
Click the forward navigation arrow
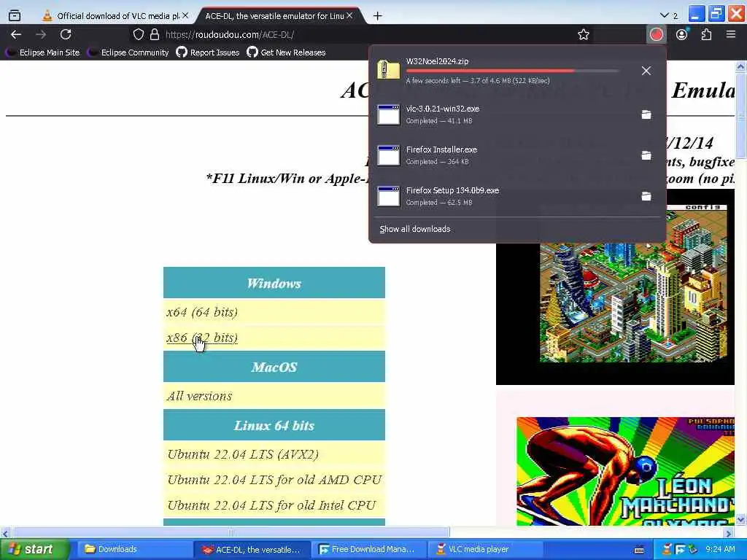tap(41, 34)
